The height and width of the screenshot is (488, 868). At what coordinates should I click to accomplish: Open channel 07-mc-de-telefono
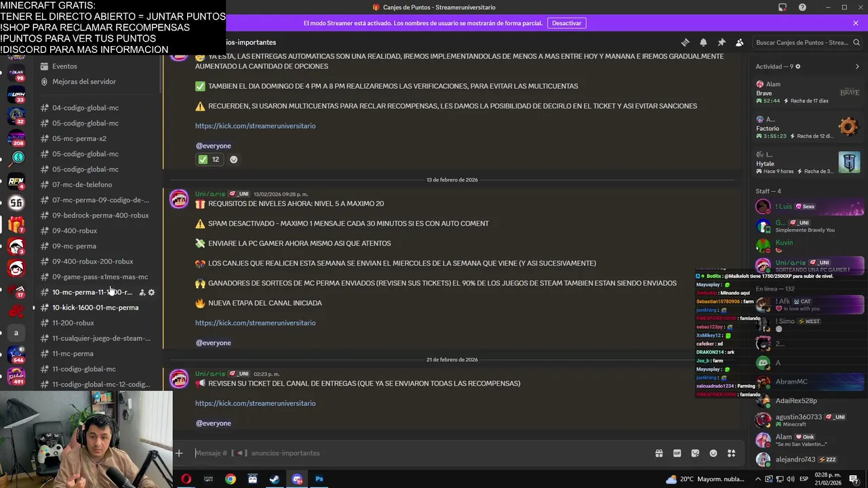(x=98, y=184)
